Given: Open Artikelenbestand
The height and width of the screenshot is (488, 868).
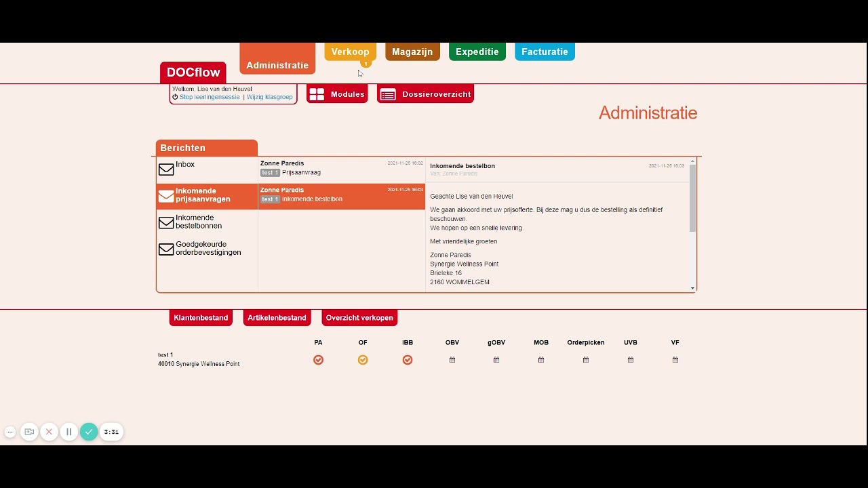Looking at the screenshot, I should (x=277, y=318).
